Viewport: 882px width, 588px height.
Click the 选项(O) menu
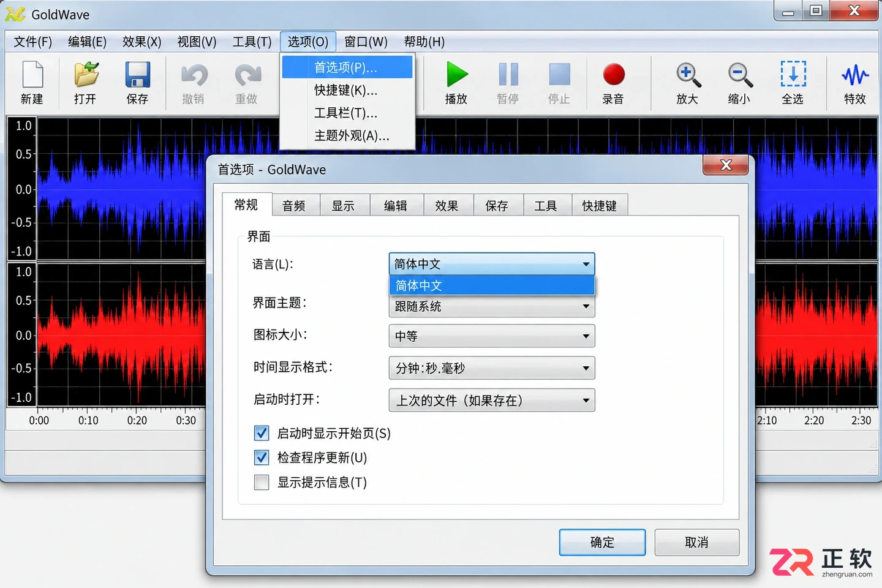(308, 42)
